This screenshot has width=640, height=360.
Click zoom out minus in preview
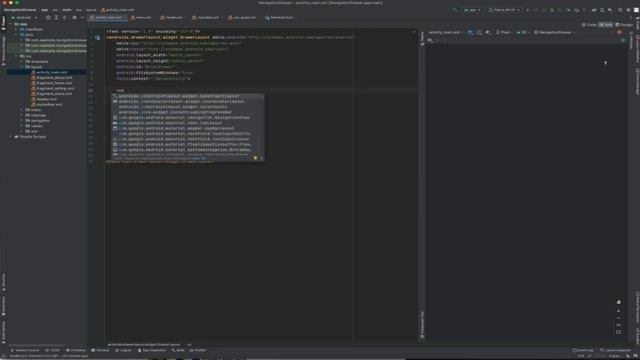pyautogui.click(x=618, y=318)
